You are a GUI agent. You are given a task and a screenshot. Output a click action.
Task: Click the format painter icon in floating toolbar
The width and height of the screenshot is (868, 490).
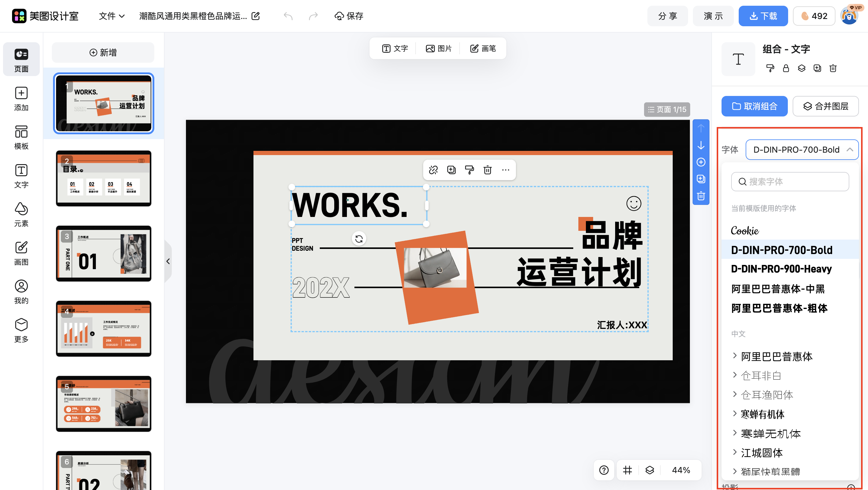click(469, 170)
